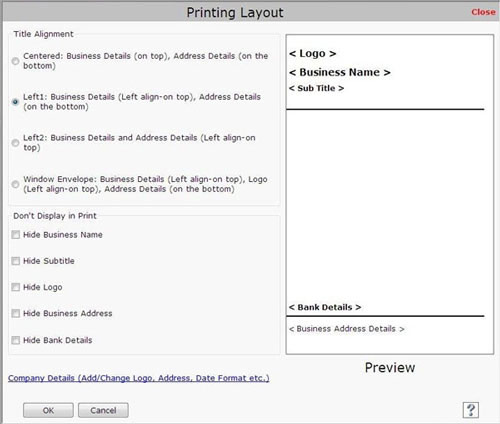
Task: Enable the Hide Subtitle checkbox
Action: point(16,261)
